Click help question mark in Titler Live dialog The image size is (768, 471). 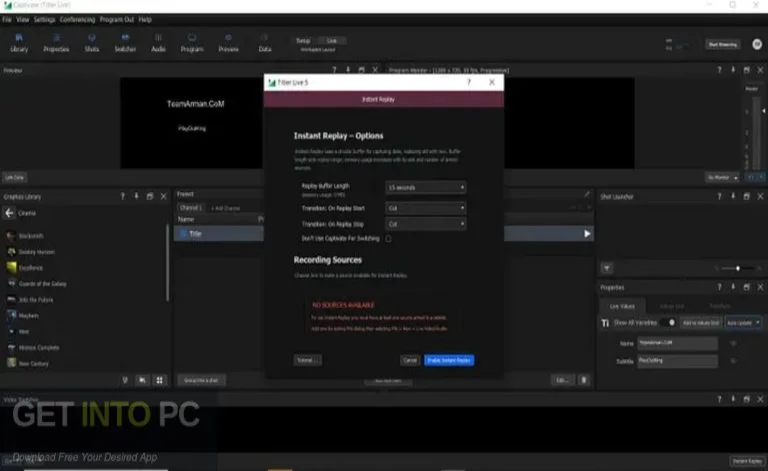point(469,82)
